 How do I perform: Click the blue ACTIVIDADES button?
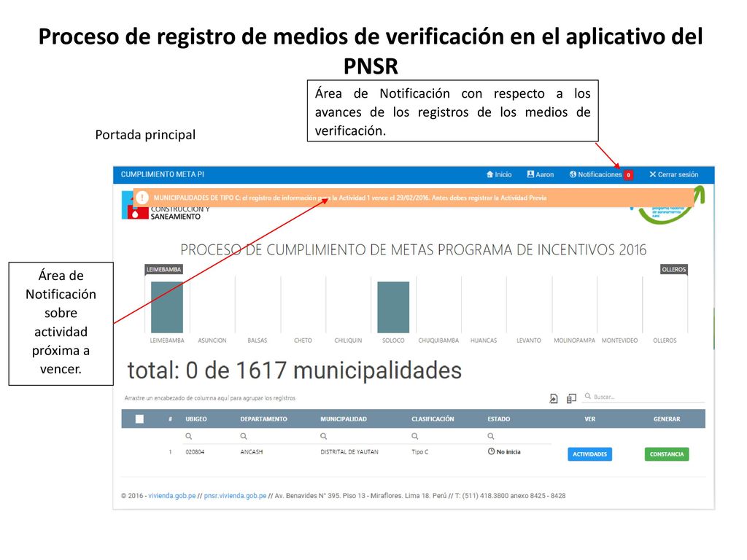[589, 454]
